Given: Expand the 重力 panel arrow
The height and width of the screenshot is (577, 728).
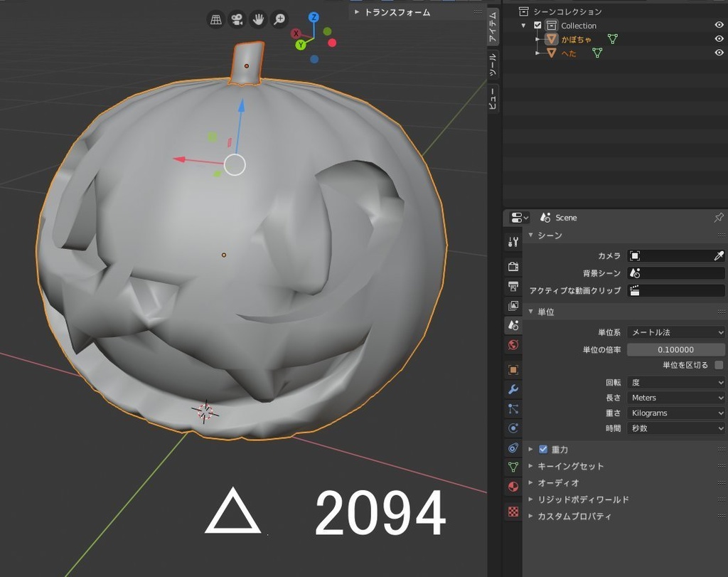Looking at the screenshot, I should 530,449.
